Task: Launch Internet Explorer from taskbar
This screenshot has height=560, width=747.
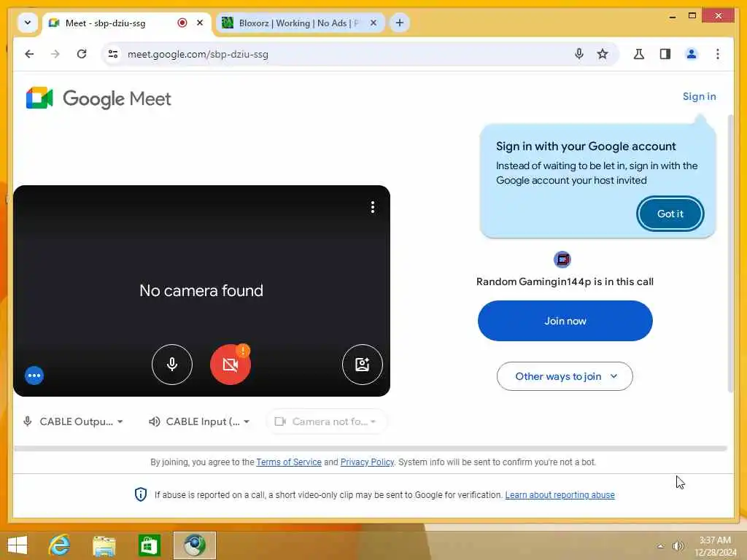Action: (59, 545)
